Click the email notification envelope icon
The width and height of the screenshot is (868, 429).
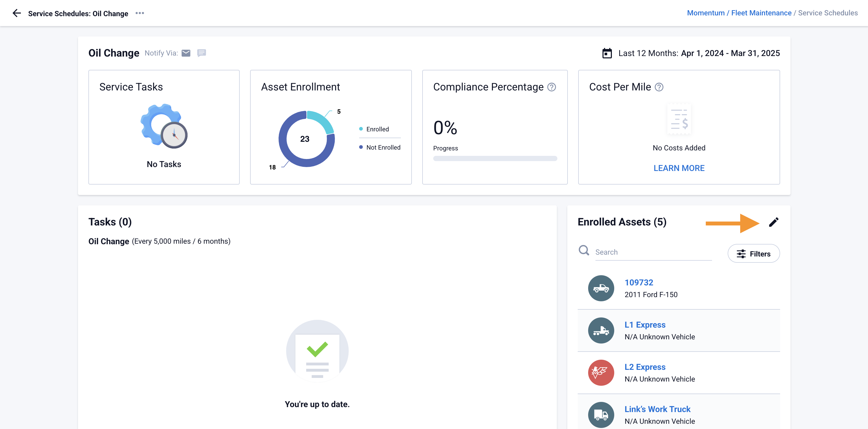186,53
